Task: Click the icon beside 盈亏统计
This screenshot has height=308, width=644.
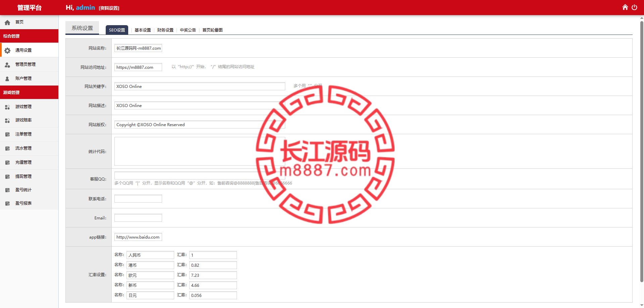Action: click(x=7, y=190)
